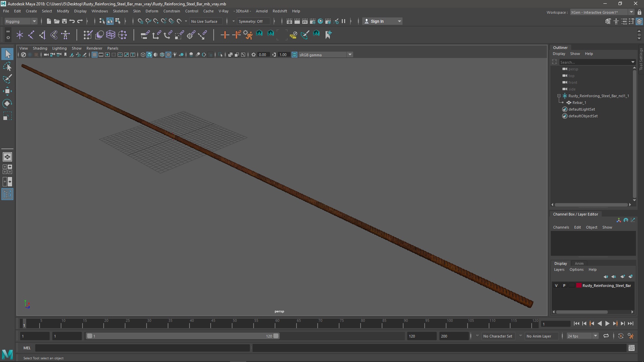The image size is (644, 362).
Task: Toggle visibility V of Rusty_Reinforcing_Steel_Bar layer
Action: (556, 286)
